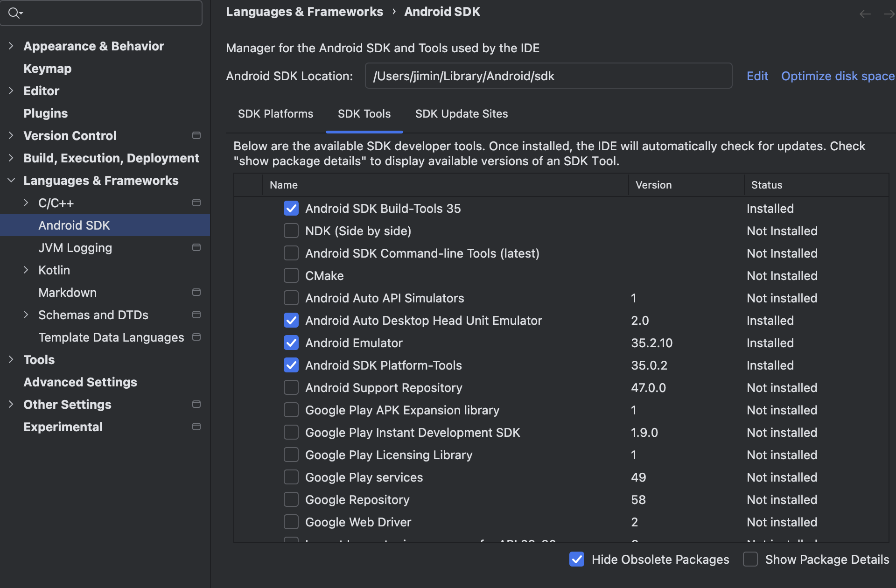Click project-level icon beside JVM Logging

196,247
